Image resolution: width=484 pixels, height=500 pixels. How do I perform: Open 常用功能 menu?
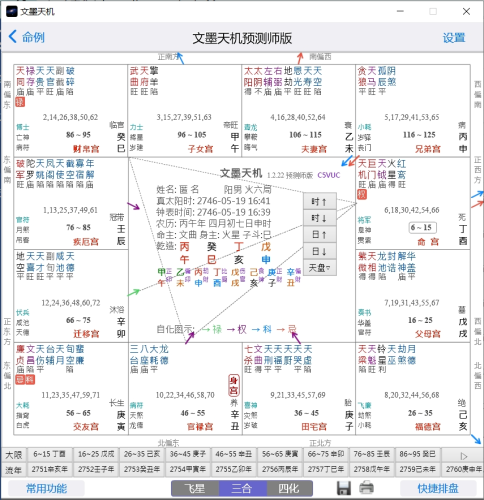(46, 488)
